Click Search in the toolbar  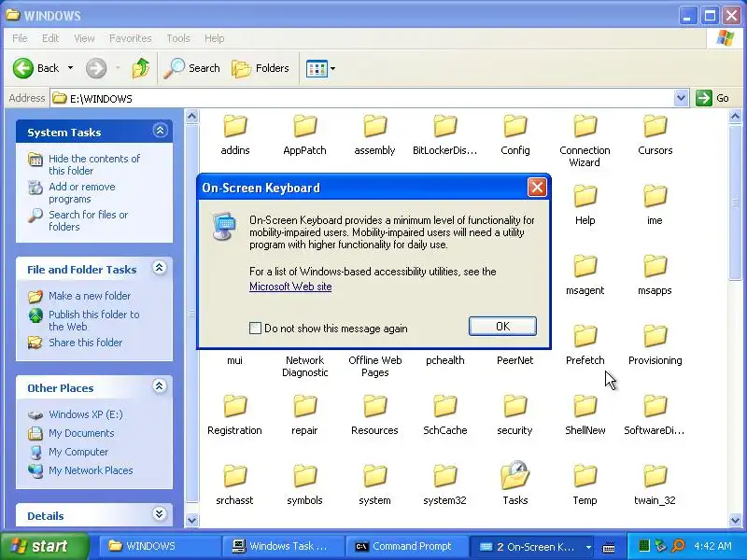pos(192,68)
